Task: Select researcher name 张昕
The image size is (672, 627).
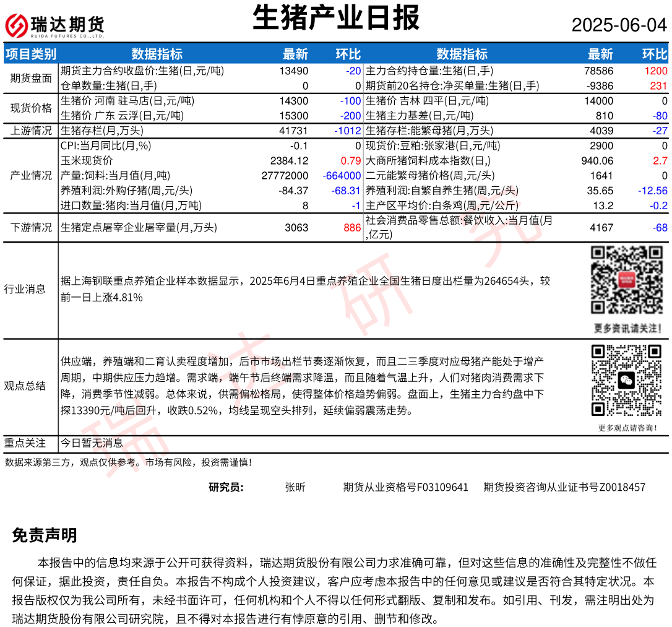Action: click(295, 487)
